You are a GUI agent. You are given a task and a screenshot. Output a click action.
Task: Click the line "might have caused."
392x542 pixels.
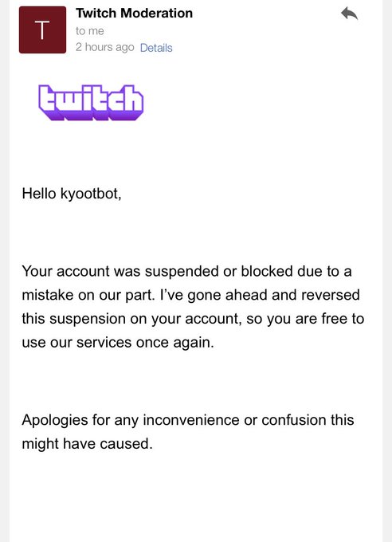point(87,444)
